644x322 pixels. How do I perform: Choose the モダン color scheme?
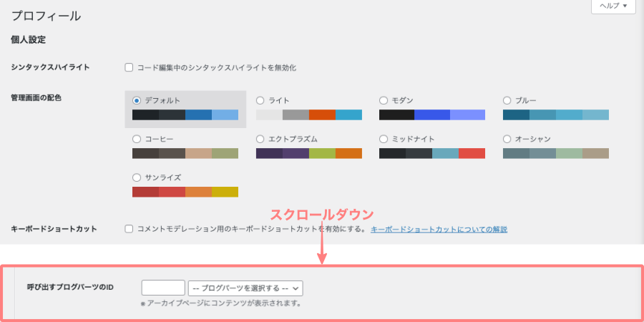(x=384, y=100)
